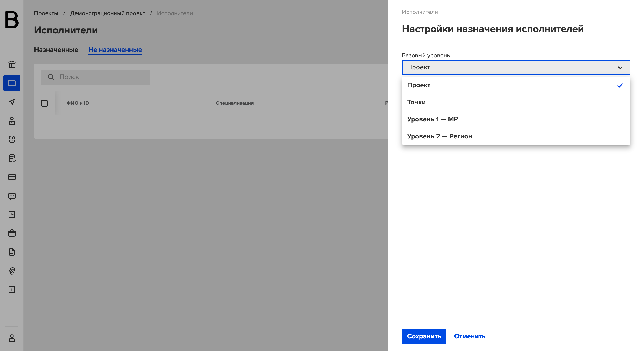The height and width of the screenshot is (351, 644).
Task: Select Уровень 1 — МР option
Action: tap(516, 119)
